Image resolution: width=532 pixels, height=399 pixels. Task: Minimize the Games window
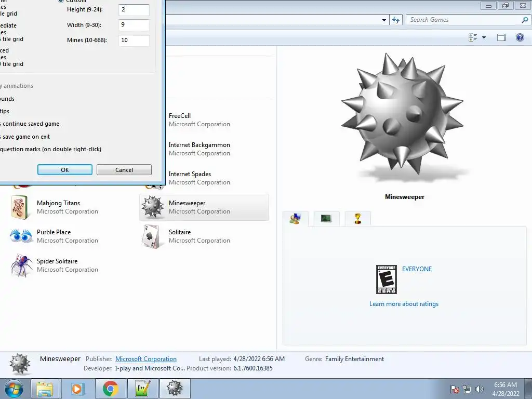(x=488, y=6)
